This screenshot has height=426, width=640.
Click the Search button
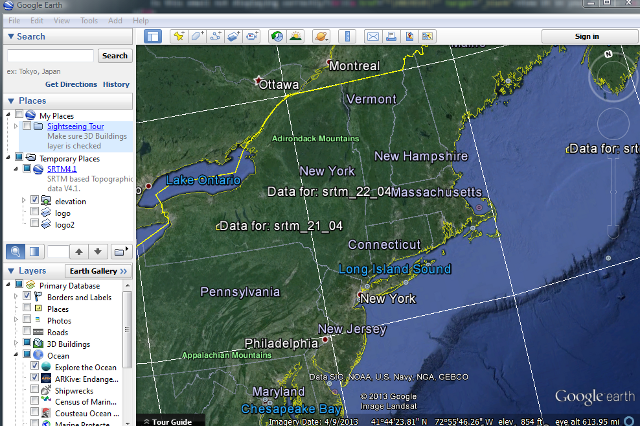pos(115,55)
